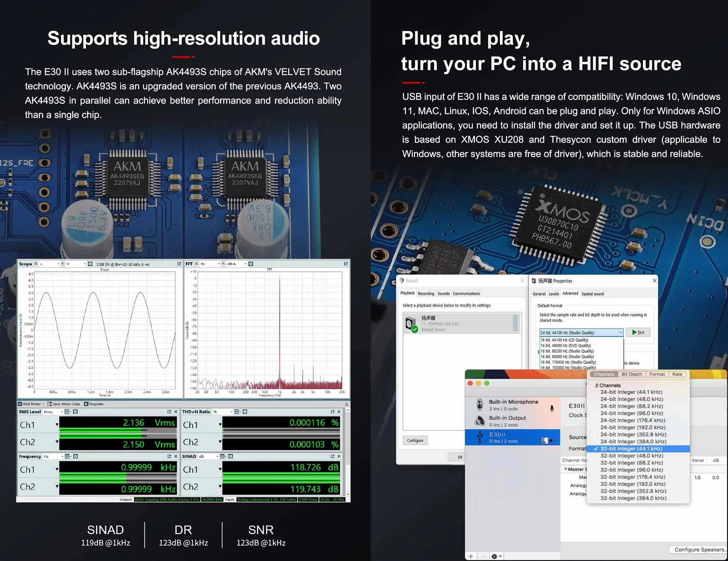This screenshot has height=561, width=728.
Task: Click Configure button in Sound window
Action: (415, 440)
